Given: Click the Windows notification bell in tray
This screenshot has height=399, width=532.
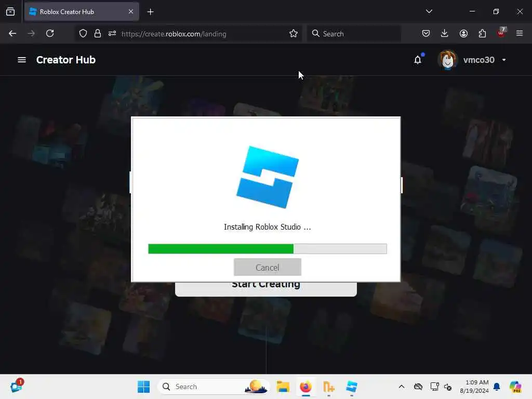Looking at the screenshot, I should pos(497,387).
